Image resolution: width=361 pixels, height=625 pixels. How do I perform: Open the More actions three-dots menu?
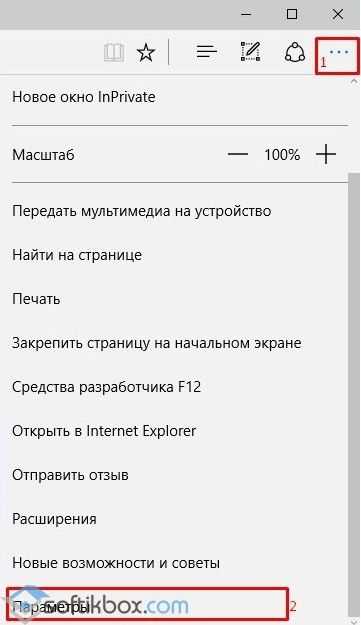point(337,52)
